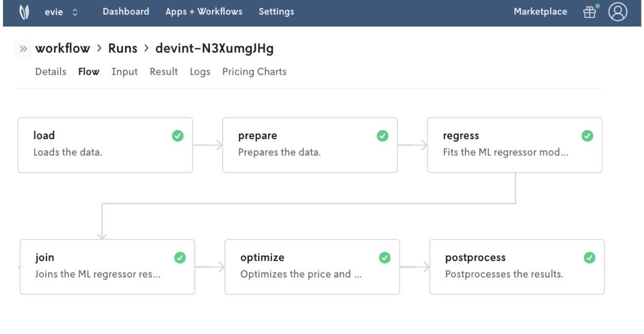
Task: Click the green check on load step
Action: pos(178,136)
